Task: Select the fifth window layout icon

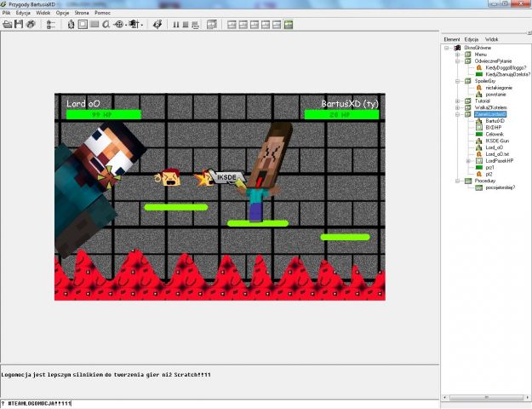Action: pyautogui.click(x=277, y=25)
